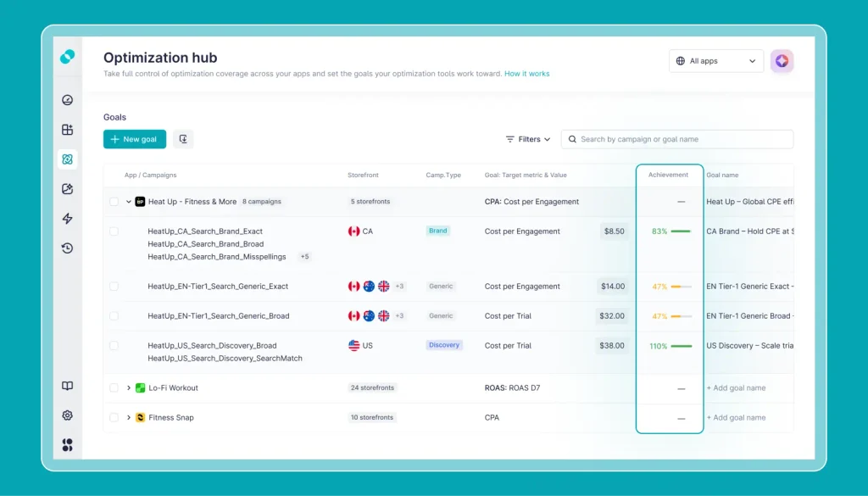Click the 110% achievement progress bar
The height and width of the screenshot is (496, 868).
click(x=682, y=346)
